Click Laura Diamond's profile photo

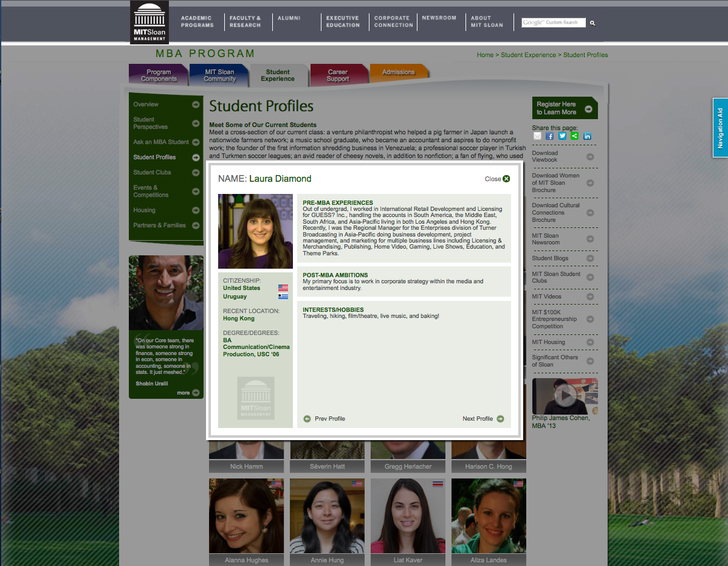pos(255,231)
